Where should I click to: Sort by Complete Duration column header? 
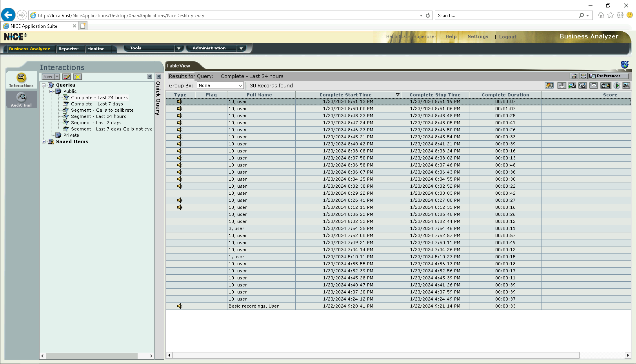(x=505, y=95)
